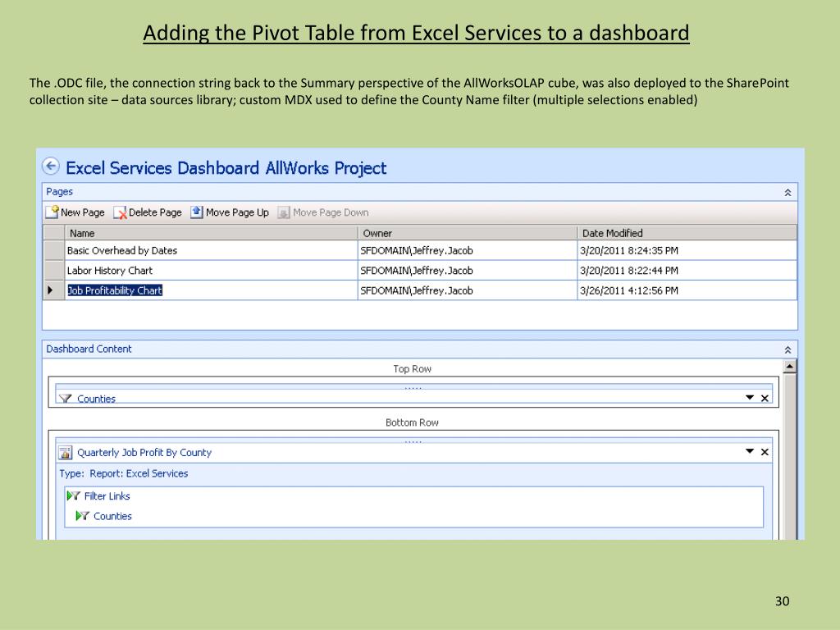The width and height of the screenshot is (840, 630).
Task: Click the Dashboard Content panel header label
Action: (x=89, y=349)
